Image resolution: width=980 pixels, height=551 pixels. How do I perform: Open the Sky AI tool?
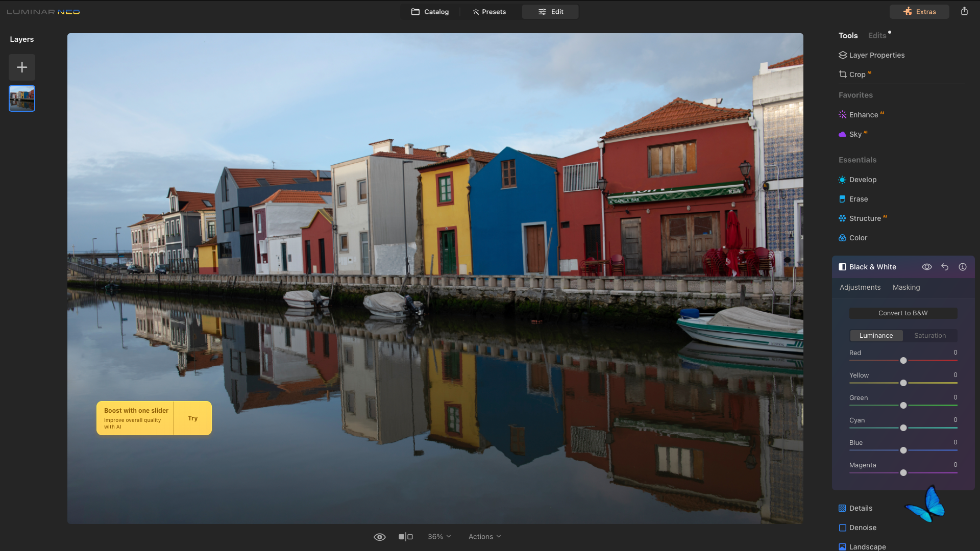tap(853, 134)
